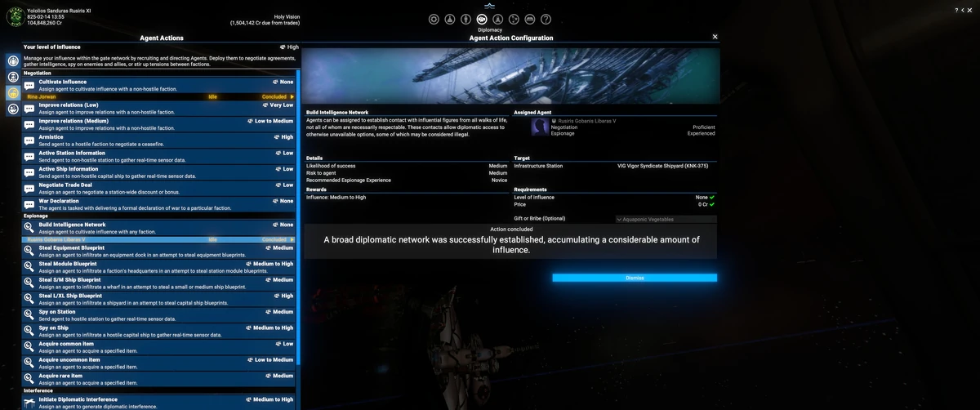Open the branching network icon in top menu
This screenshot has height=410, width=980.
pyautogui.click(x=514, y=19)
